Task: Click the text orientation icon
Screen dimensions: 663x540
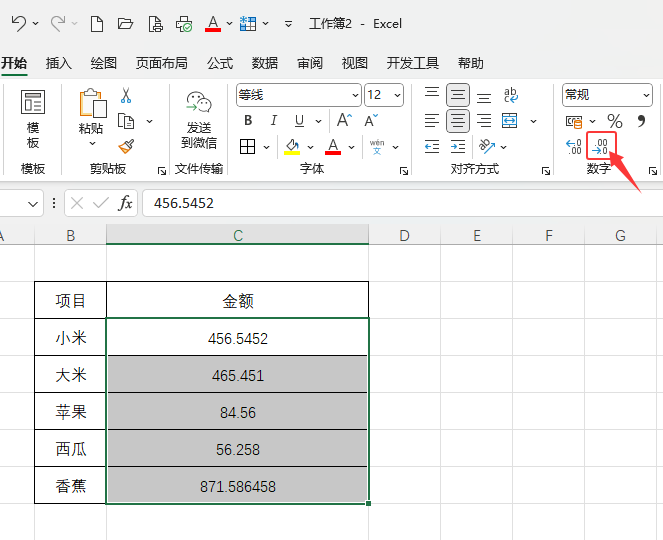Action: pyautogui.click(x=487, y=146)
